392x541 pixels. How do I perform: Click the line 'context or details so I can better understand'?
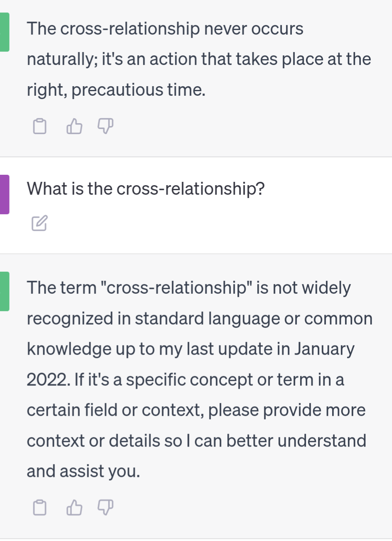click(196, 441)
